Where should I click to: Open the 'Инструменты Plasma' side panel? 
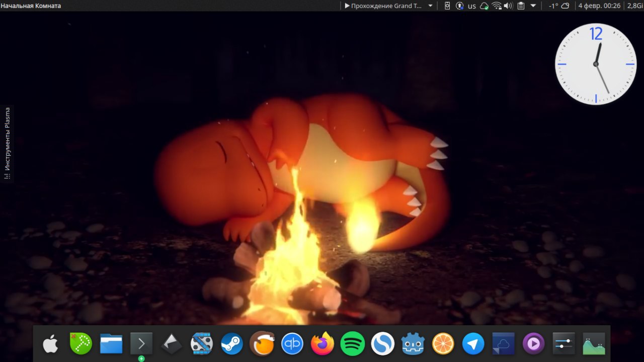(x=7, y=143)
